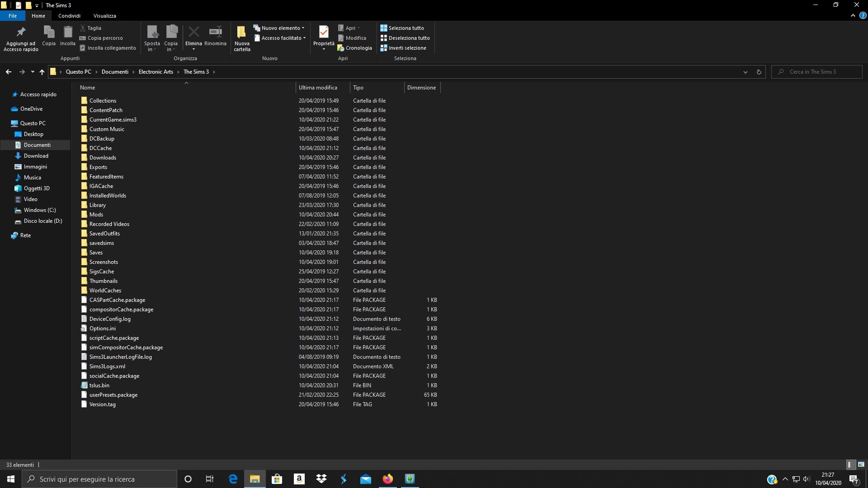Collapse the ribbon with the chevron

tap(853, 16)
